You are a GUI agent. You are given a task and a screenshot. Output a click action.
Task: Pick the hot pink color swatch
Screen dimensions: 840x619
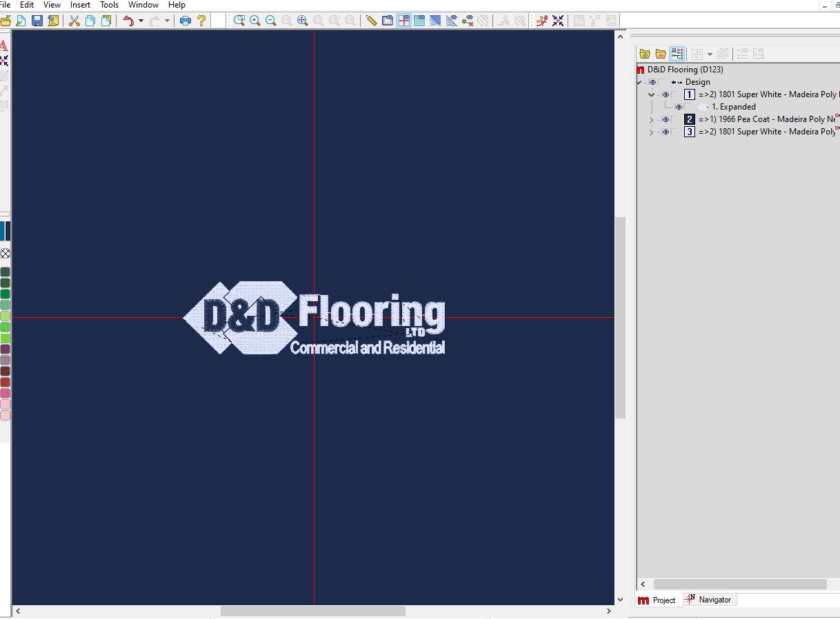(5, 393)
